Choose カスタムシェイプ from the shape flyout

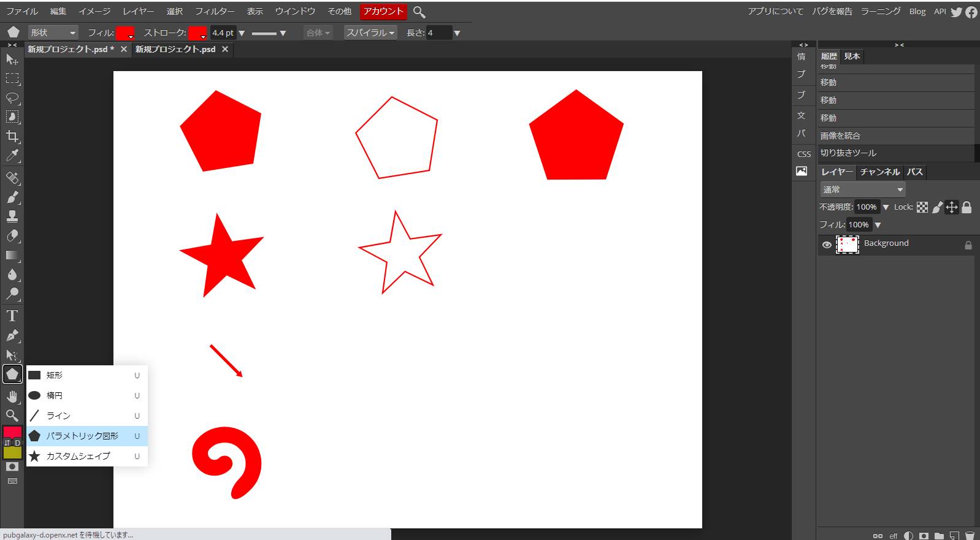tap(78, 456)
